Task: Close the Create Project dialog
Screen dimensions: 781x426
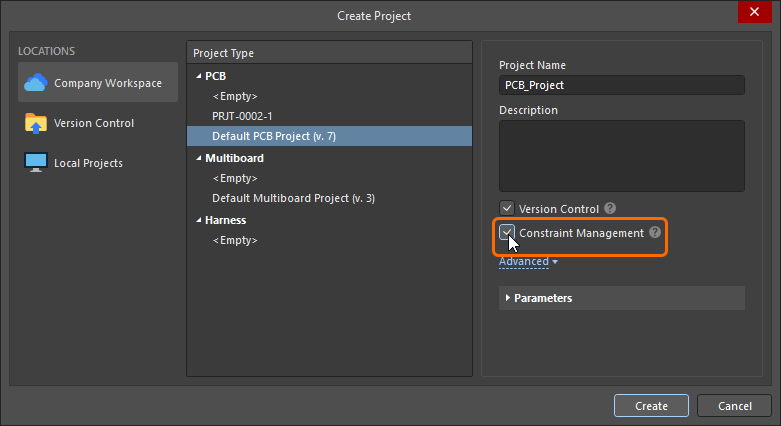Action: [x=754, y=11]
